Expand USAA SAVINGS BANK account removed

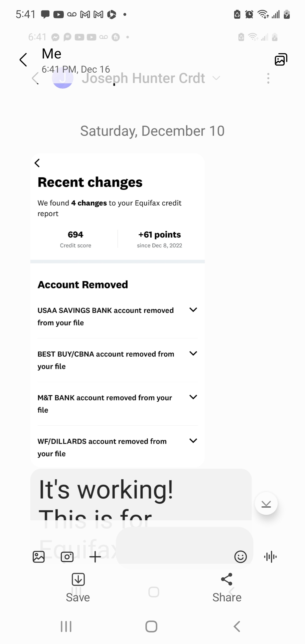coord(193,310)
